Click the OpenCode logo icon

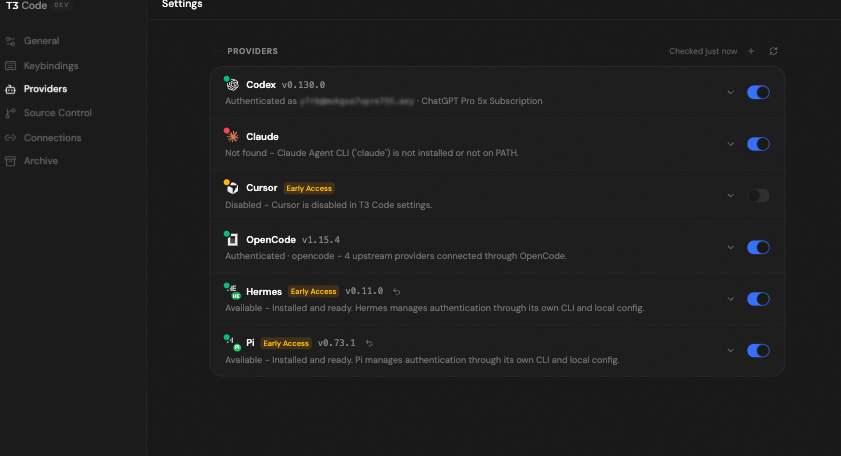point(232,240)
